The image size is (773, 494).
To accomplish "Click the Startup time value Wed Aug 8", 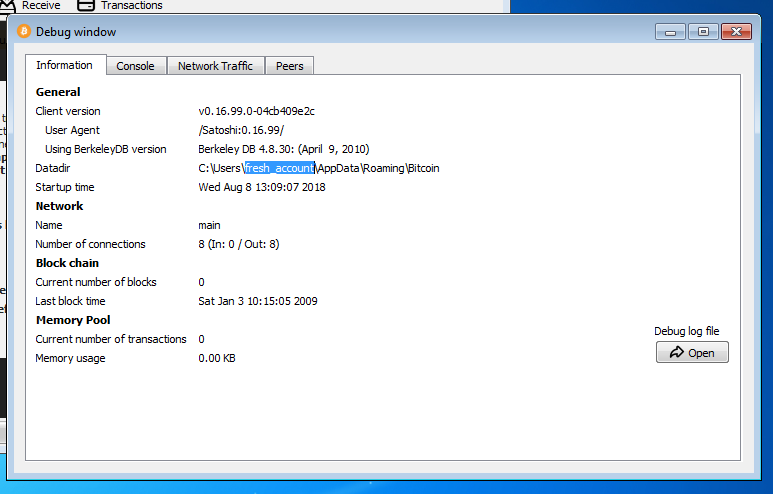I will click(x=262, y=187).
